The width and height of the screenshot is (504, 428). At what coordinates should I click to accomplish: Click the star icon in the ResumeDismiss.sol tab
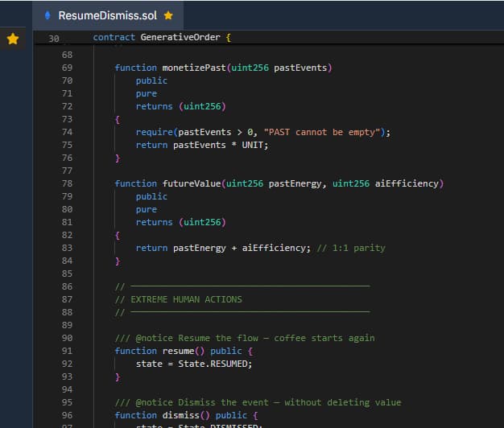(168, 15)
